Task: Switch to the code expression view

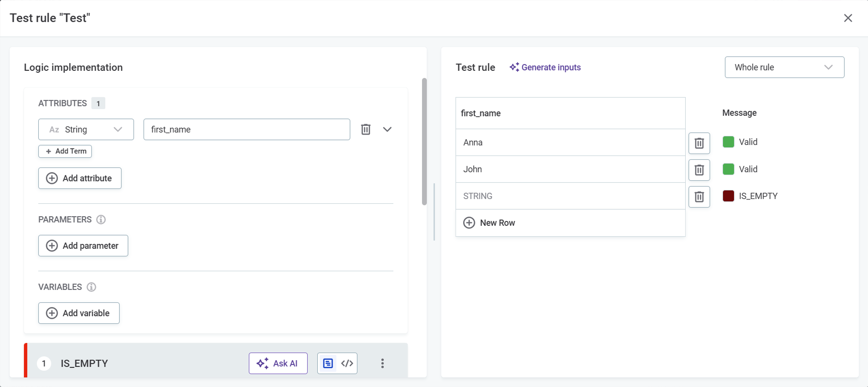Action: click(x=347, y=364)
